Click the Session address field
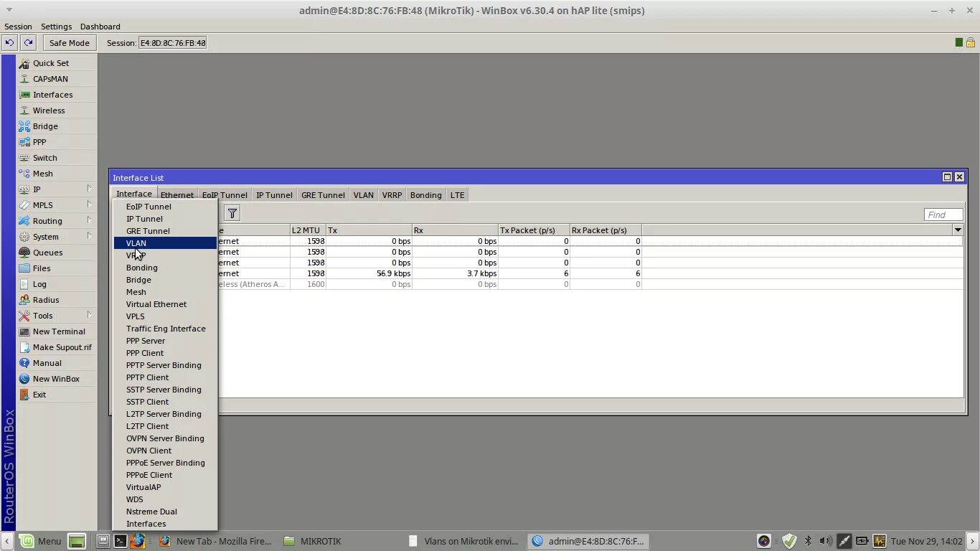This screenshot has width=980, height=551. click(172, 43)
